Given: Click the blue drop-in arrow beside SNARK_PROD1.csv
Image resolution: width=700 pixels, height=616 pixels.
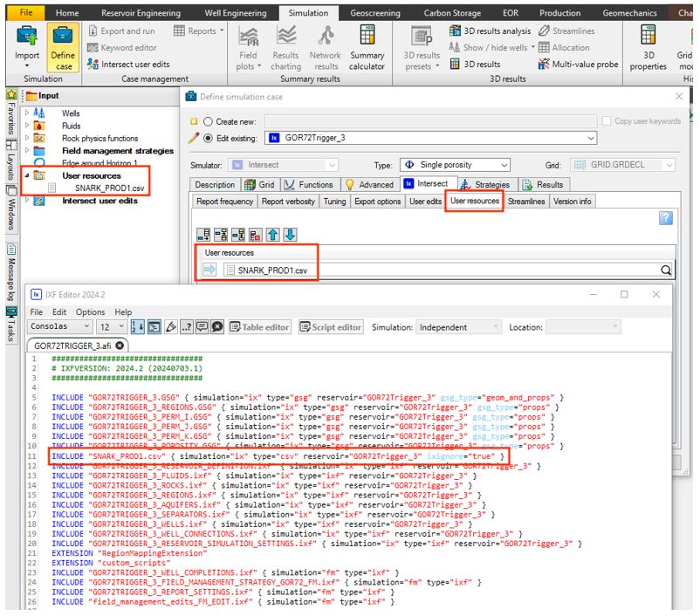Looking at the screenshot, I should [x=209, y=270].
